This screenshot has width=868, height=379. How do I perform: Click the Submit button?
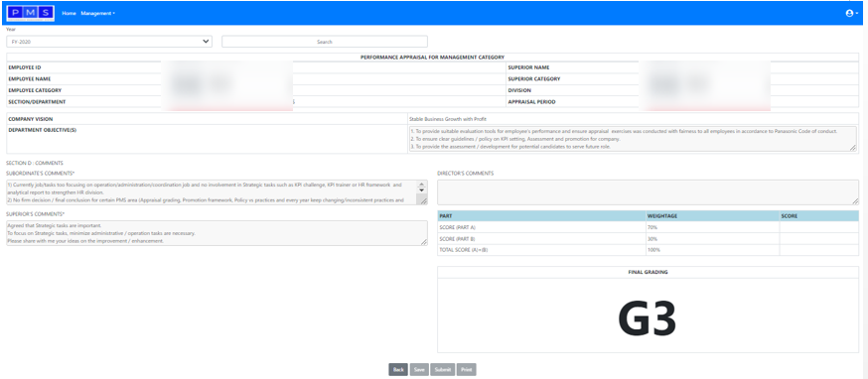(x=442, y=370)
